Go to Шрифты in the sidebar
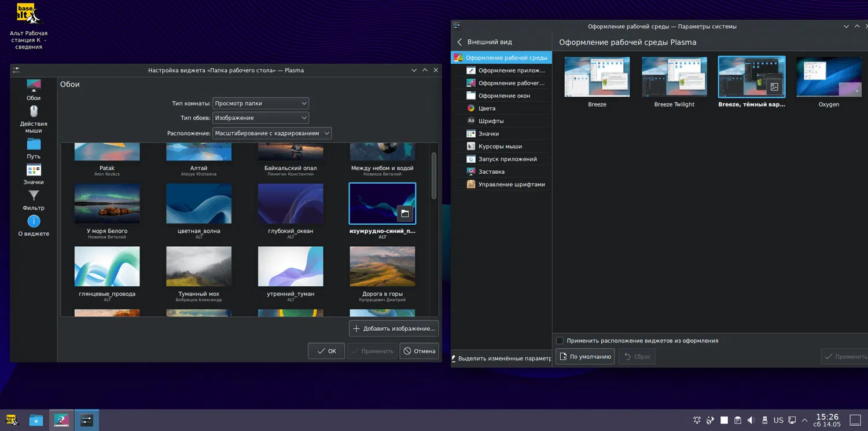The image size is (868, 431). [x=491, y=121]
